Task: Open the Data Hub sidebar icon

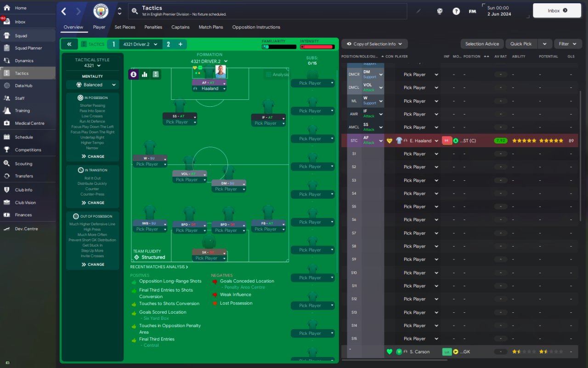Action: [6, 86]
